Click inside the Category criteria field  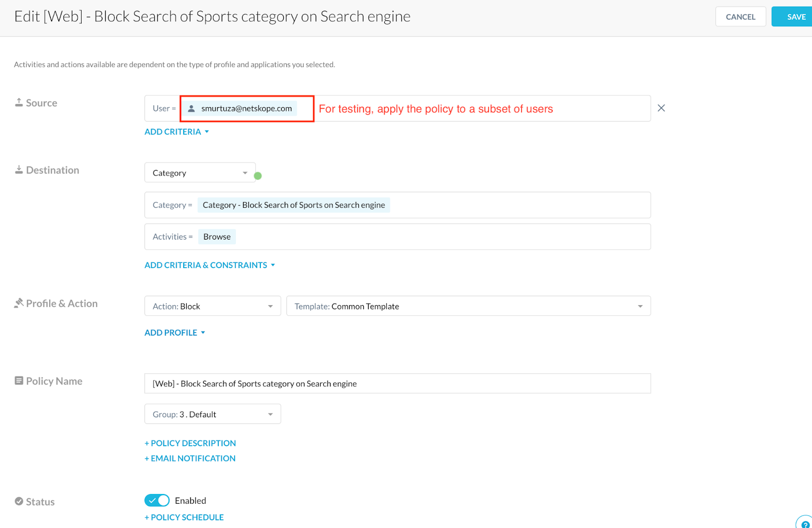(x=397, y=205)
